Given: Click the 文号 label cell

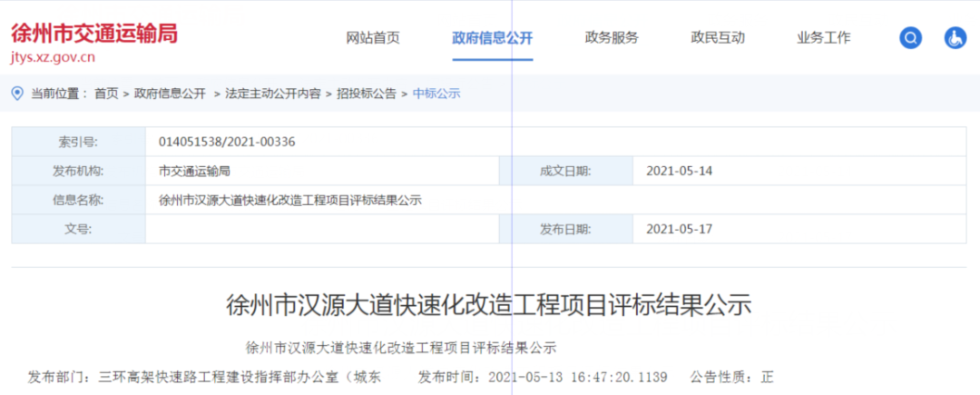Looking at the screenshot, I should click(79, 229).
